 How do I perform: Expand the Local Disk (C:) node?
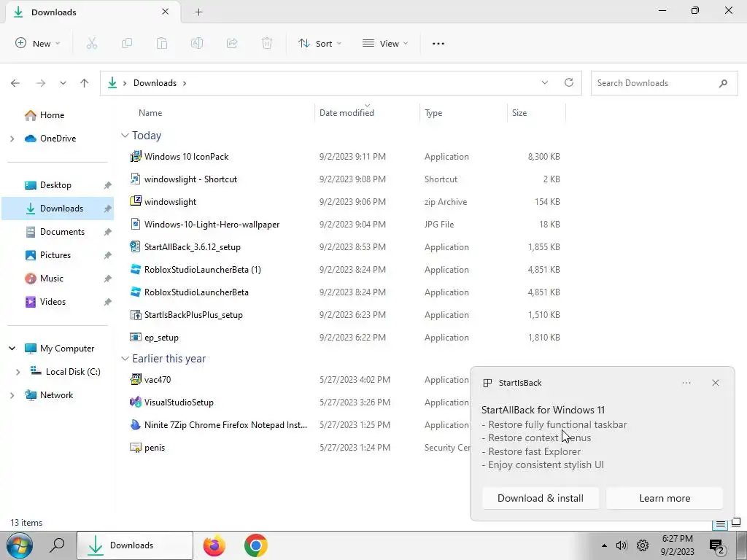pos(18,372)
